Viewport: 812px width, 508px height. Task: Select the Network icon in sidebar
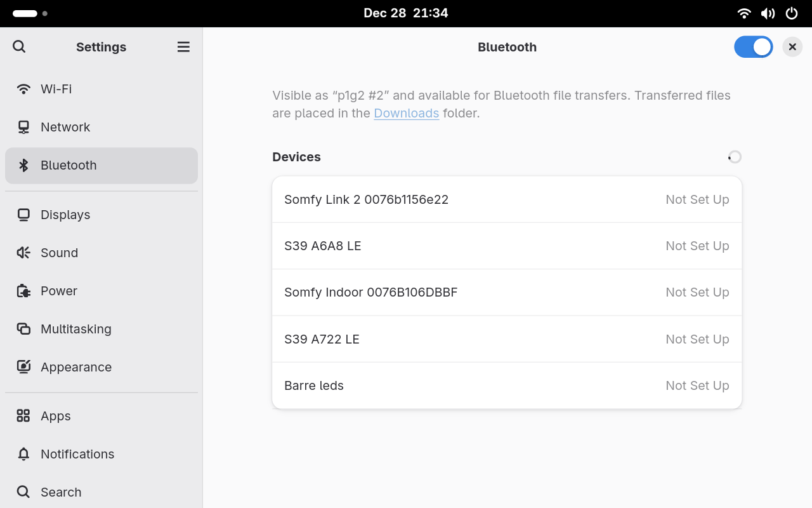(23, 127)
